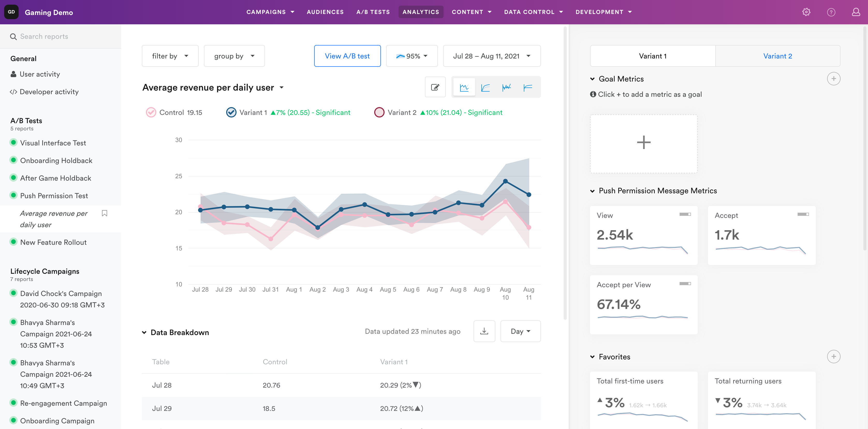Screen dimensions: 868x429
Task: Open the group by dropdown
Action: [x=234, y=56]
